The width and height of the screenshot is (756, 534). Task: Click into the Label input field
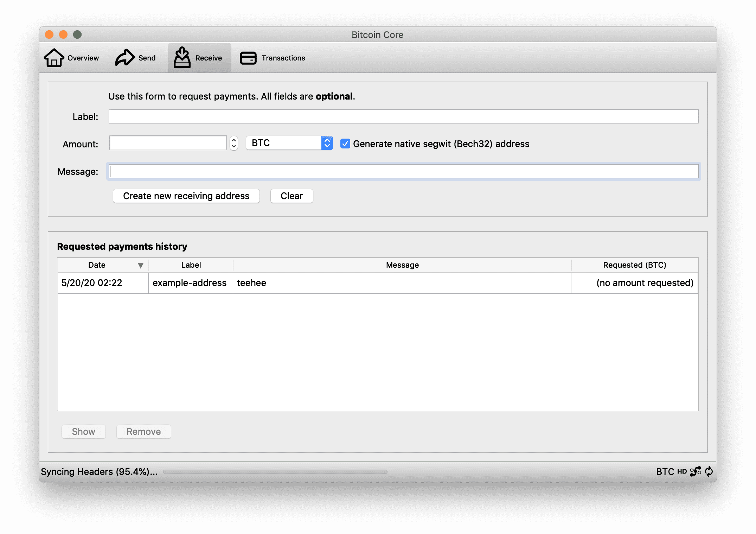403,116
